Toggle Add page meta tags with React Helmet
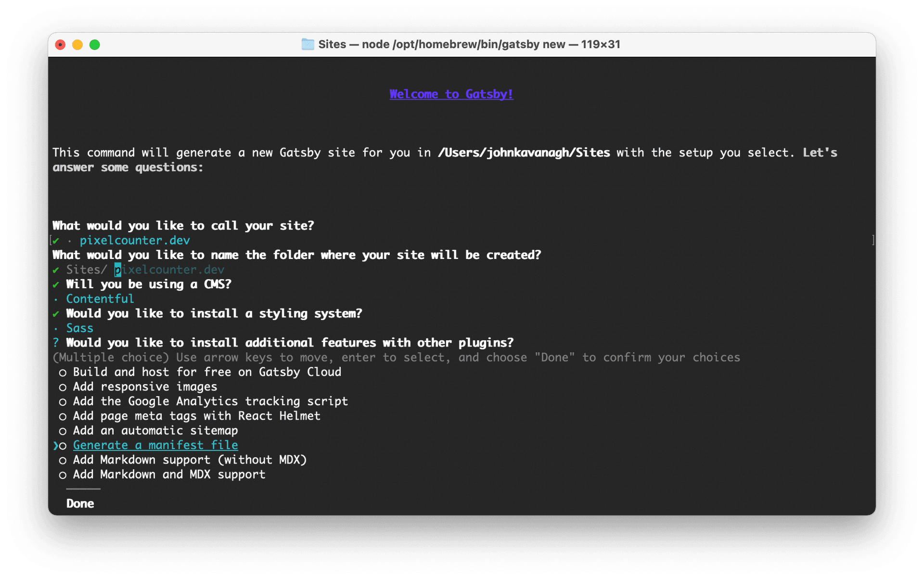This screenshot has height=579, width=924. [189, 416]
